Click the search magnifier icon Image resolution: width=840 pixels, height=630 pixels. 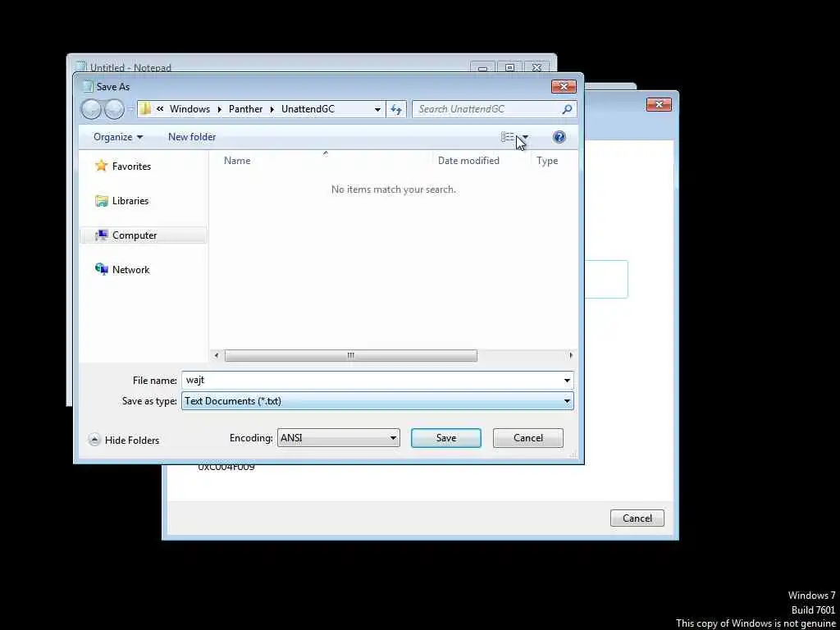(567, 109)
